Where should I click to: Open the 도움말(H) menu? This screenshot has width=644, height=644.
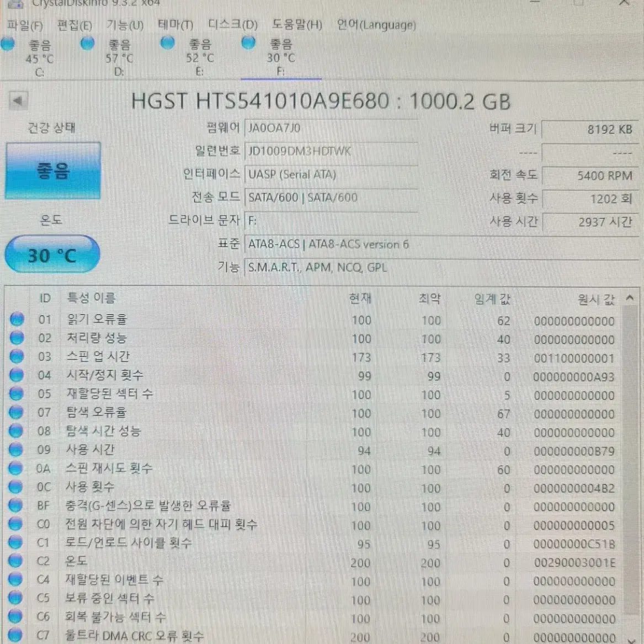point(296,25)
